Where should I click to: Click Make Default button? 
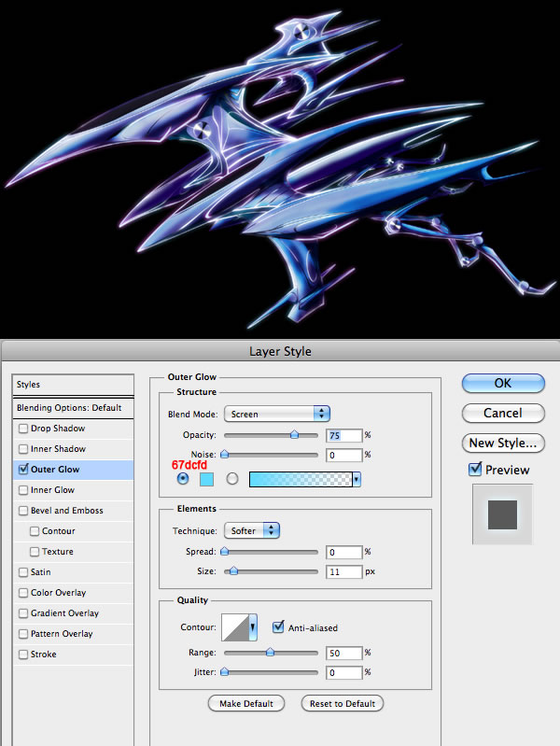246,703
